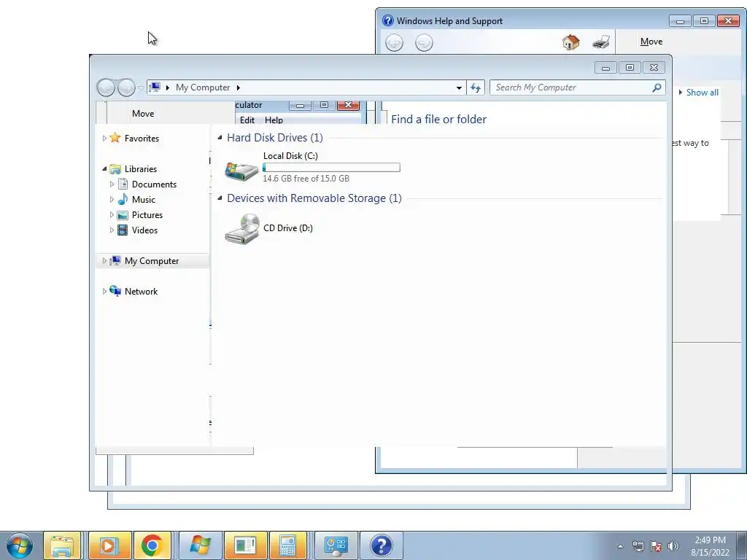Launch Windows Media Player from taskbar
This screenshot has height=560, width=747.
point(109,545)
